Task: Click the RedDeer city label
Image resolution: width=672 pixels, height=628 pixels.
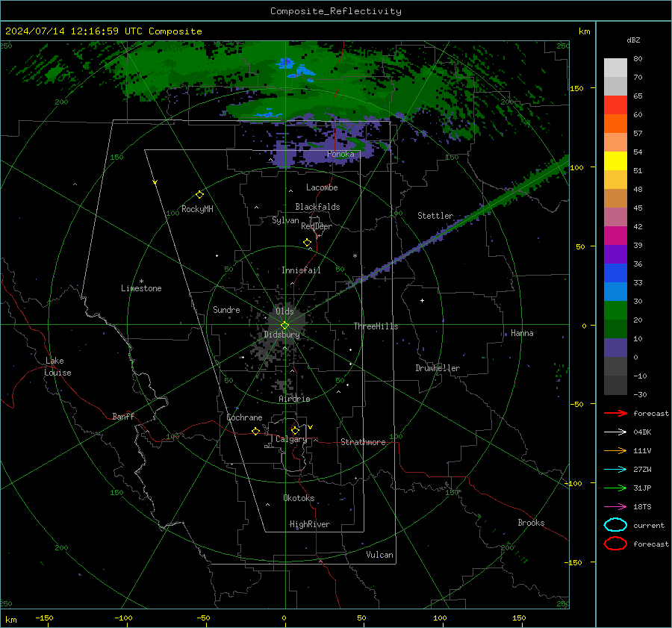Action: click(x=317, y=226)
